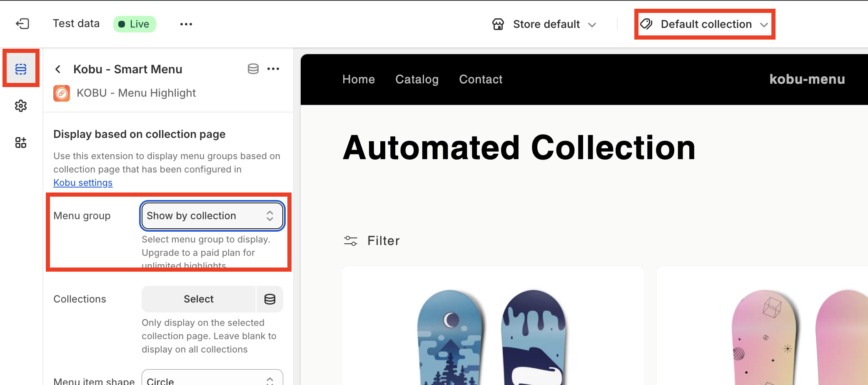Open the top bar more actions ellipsis
Image resolution: width=868 pixels, height=385 pixels.
pyautogui.click(x=186, y=24)
